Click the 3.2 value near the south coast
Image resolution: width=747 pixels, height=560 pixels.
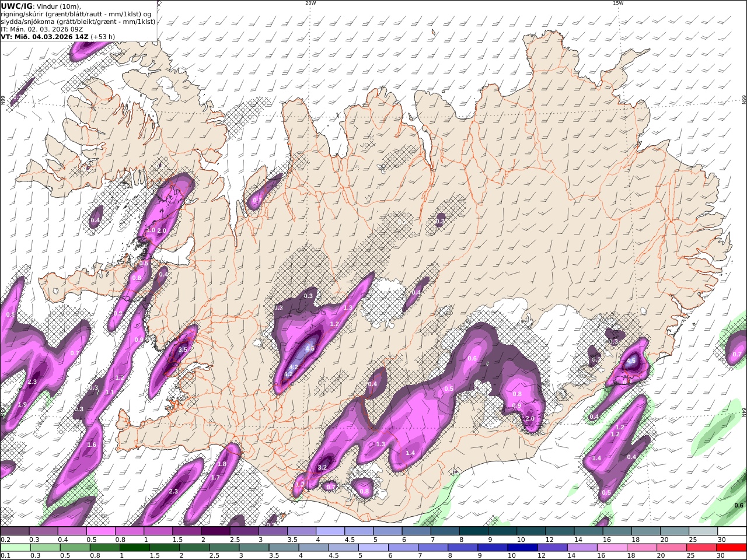pyautogui.click(x=322, y=467)
